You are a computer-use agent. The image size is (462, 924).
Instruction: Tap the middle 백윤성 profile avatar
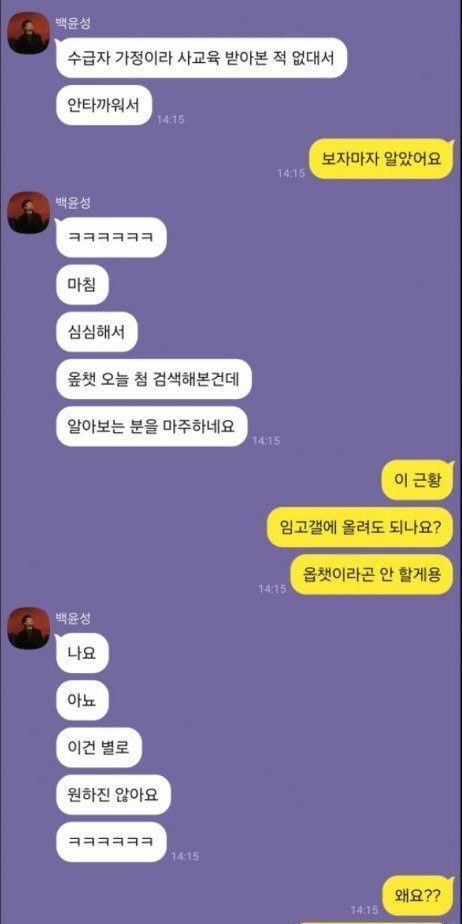(28, 212)
